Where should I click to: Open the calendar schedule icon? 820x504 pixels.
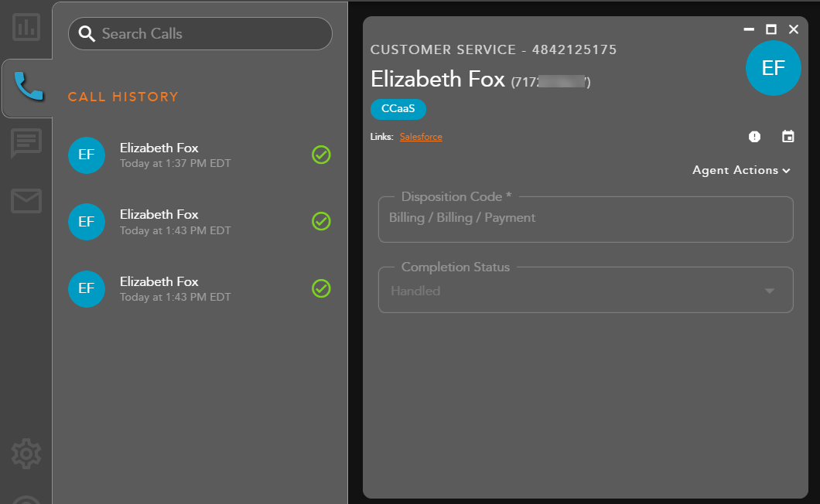(788, 137)
